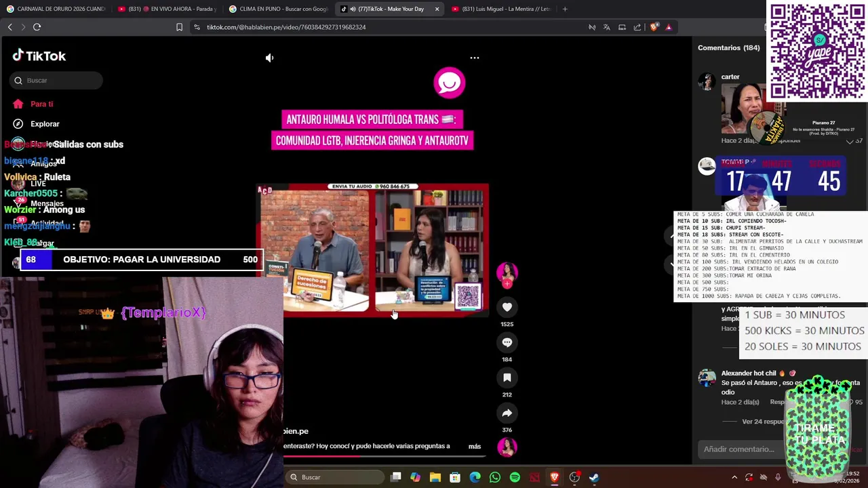The image size is (868, 488).
Task: Switch to Luis Miguel La Mentira tab
Action: point(500,9)
